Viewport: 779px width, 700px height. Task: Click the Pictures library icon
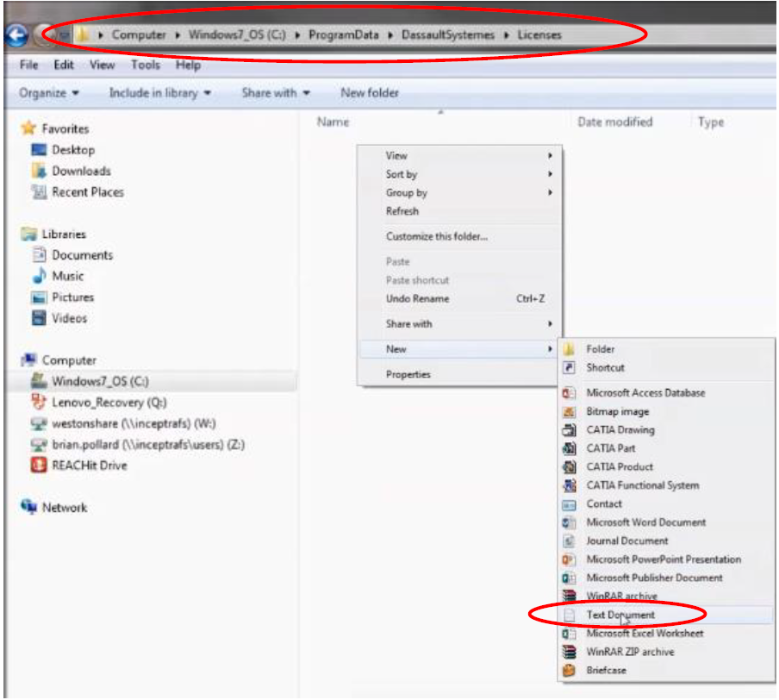(x=39, y=297)
